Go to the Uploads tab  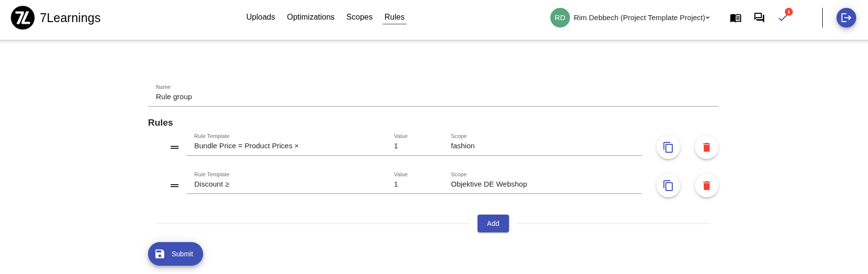pyautogui.click(x=261, y=17)
